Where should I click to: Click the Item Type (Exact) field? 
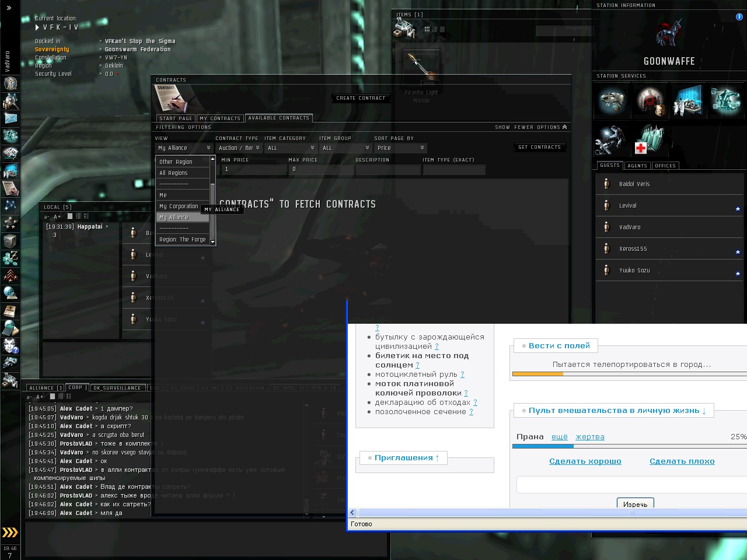click(x=454, y=169)
